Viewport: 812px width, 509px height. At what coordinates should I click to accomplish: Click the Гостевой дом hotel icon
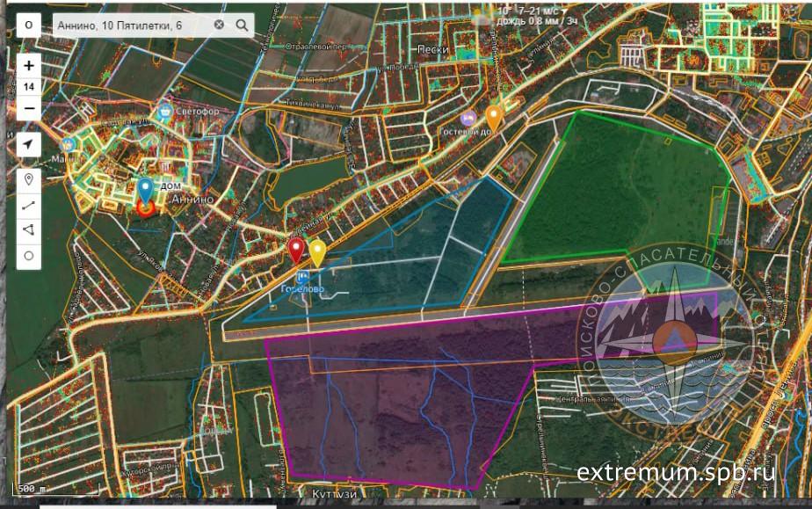pos(468,118)
